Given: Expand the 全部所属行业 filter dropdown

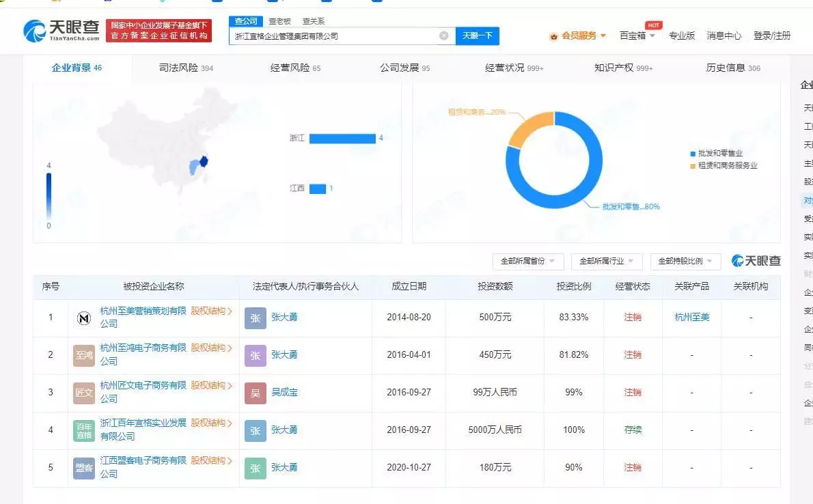Looking at the screenshot, I should pos(607,262).
